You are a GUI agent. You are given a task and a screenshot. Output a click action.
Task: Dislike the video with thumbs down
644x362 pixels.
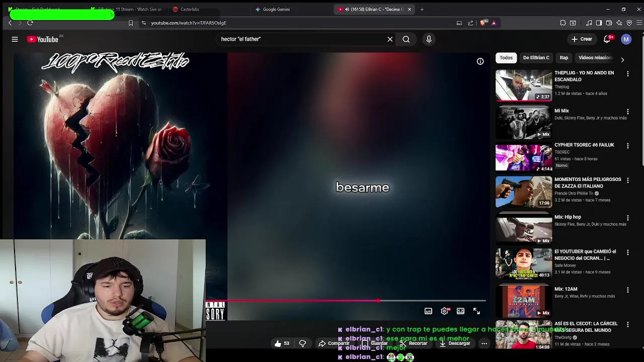click(x=302, y=343)
